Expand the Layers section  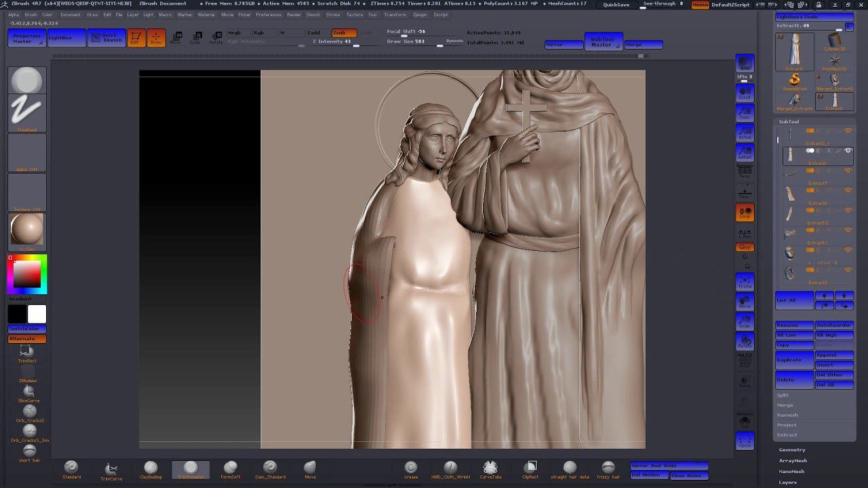788,482
